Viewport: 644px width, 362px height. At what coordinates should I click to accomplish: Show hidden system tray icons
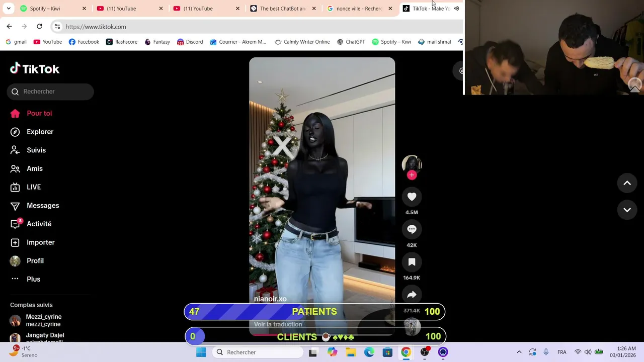pos(519,352)
